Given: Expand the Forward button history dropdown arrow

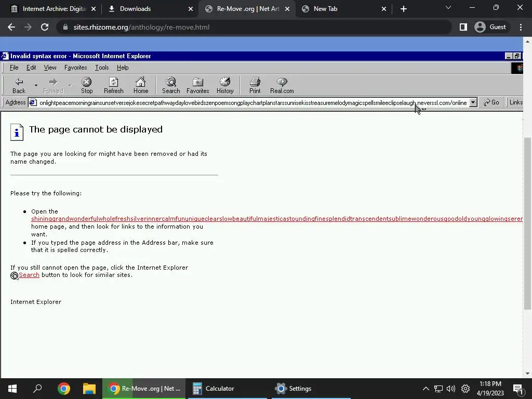Looking at the screenshot, I should coord(70,86).
